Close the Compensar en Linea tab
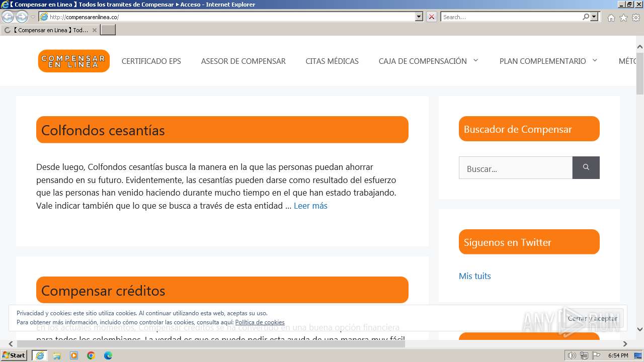The height and width of the screenshot is (362, 644). 94,30
